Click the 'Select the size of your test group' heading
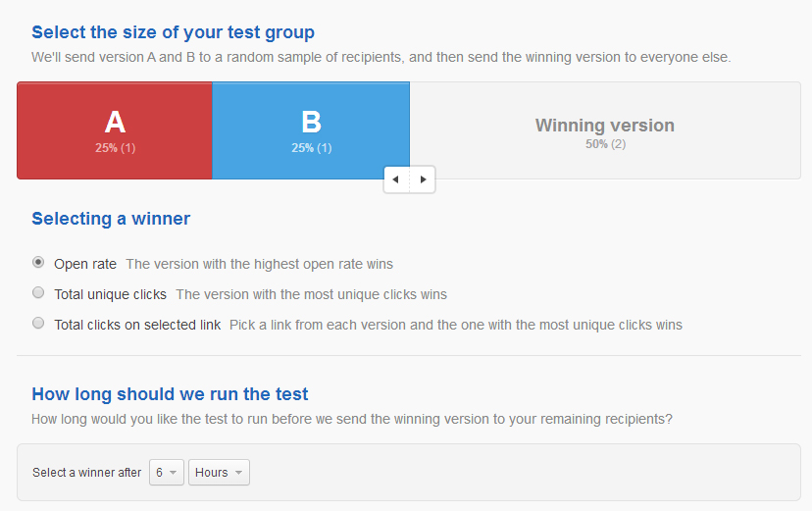The width and height of the screenshot is (812, 511). click(173, 32)
